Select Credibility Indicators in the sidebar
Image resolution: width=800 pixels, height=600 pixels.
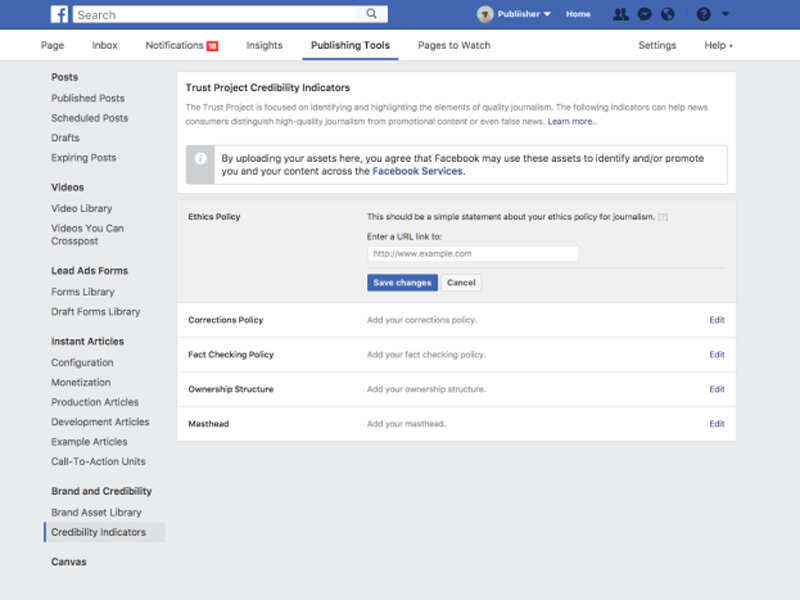click(x=97, y=532)
